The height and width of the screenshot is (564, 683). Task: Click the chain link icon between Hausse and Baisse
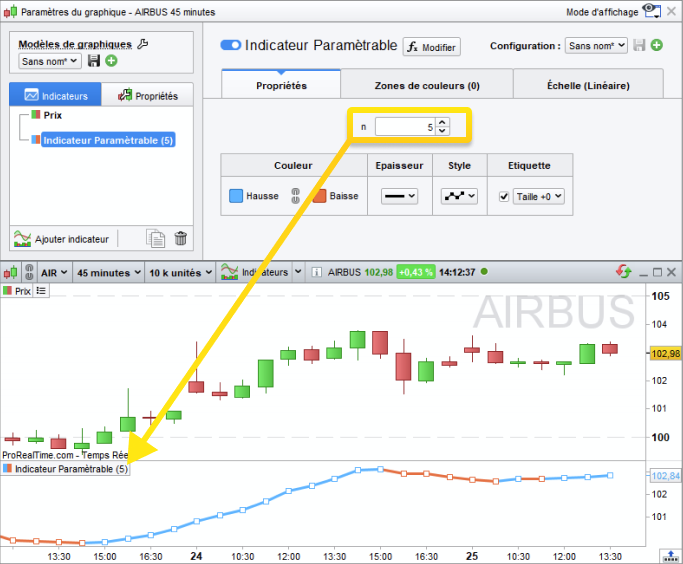coord(295,196)
